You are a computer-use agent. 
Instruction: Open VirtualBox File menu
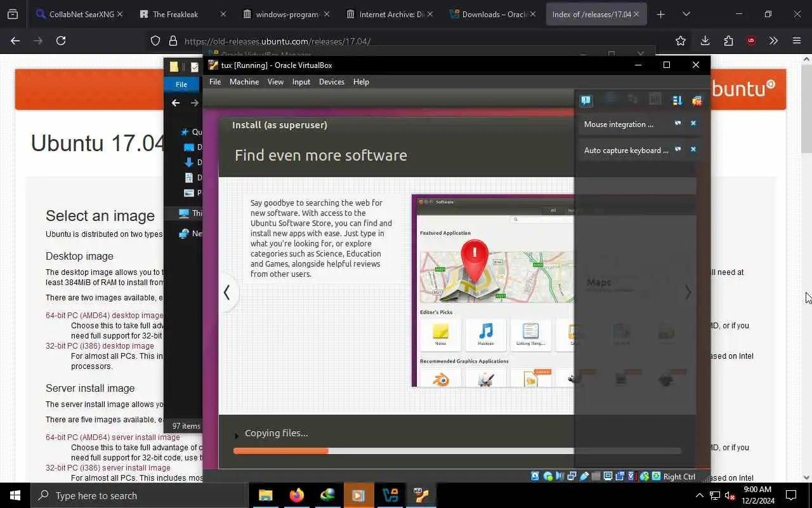click(215, 82)
